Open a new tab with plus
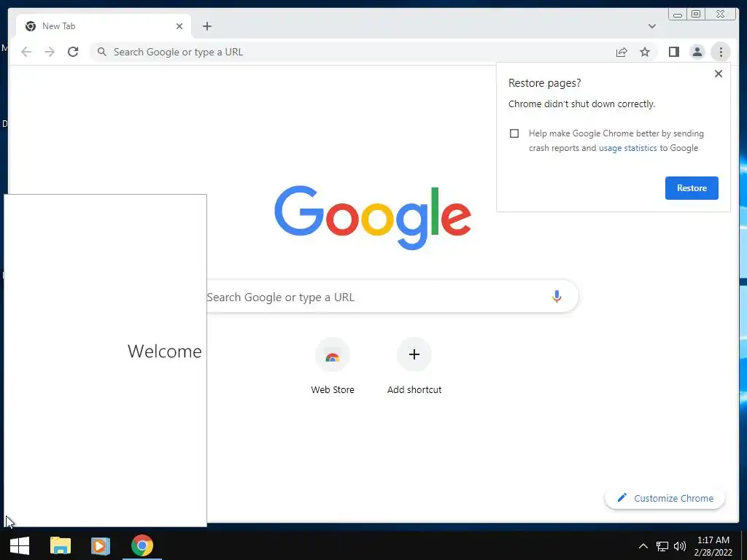This screenshot has height=560, width=747. (x=206, y=26)
